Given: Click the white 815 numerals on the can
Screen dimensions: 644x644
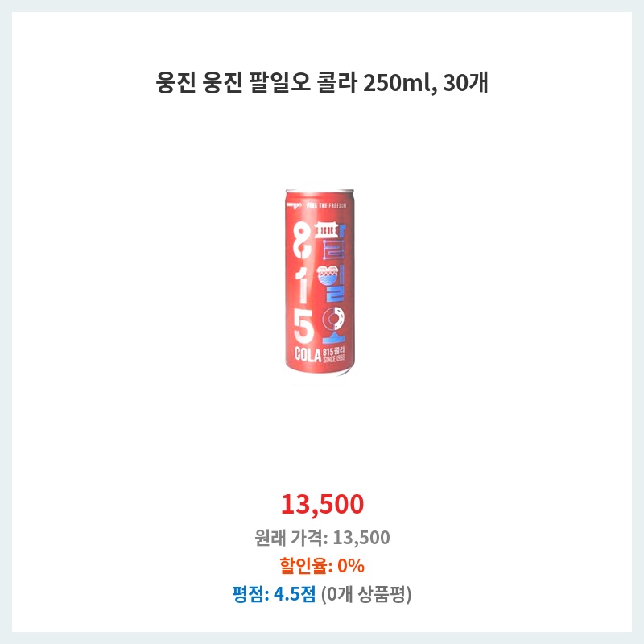Looking at the screenshot, I should [x=303, y=283].
